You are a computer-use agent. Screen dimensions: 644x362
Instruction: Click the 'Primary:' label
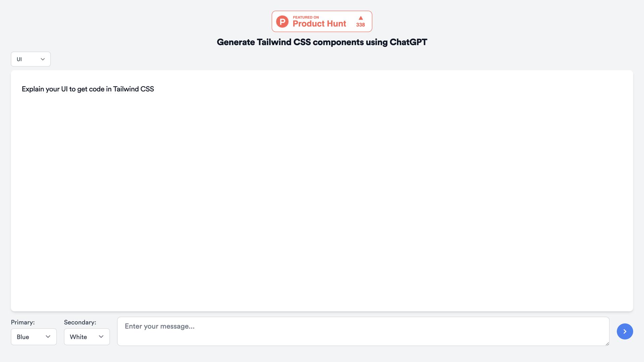click(23, 322)
